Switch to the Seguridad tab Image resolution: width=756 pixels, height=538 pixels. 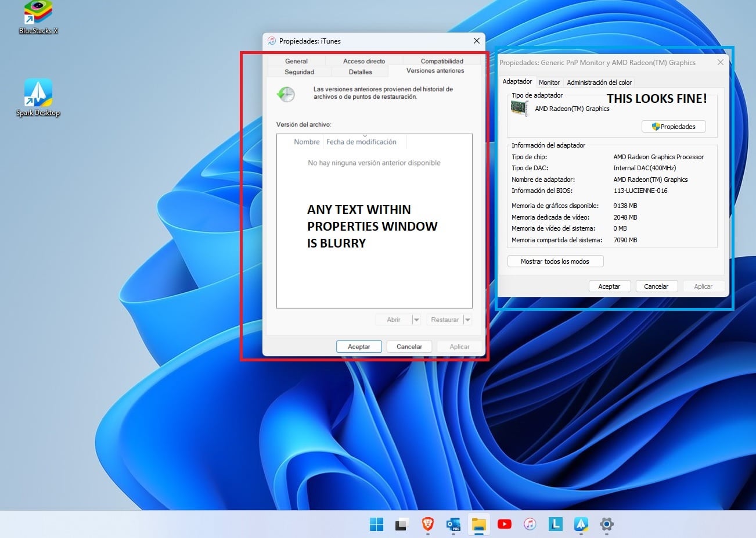click(299, 72)
